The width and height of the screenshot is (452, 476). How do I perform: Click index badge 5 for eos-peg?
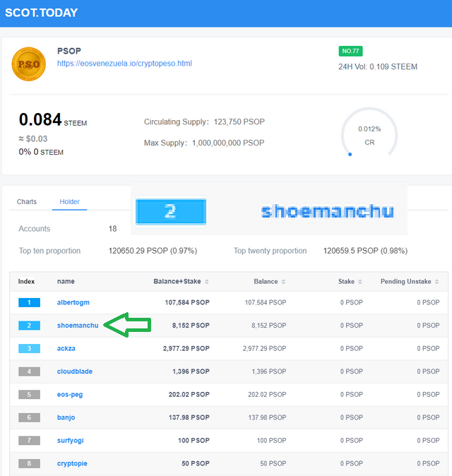point(29,395)
